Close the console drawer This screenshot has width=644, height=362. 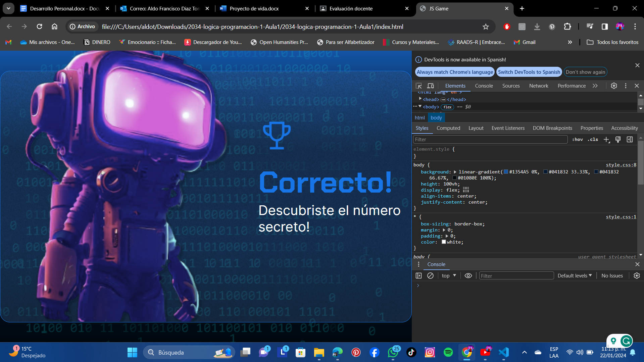pyautogui.click(x=637, y=264)
